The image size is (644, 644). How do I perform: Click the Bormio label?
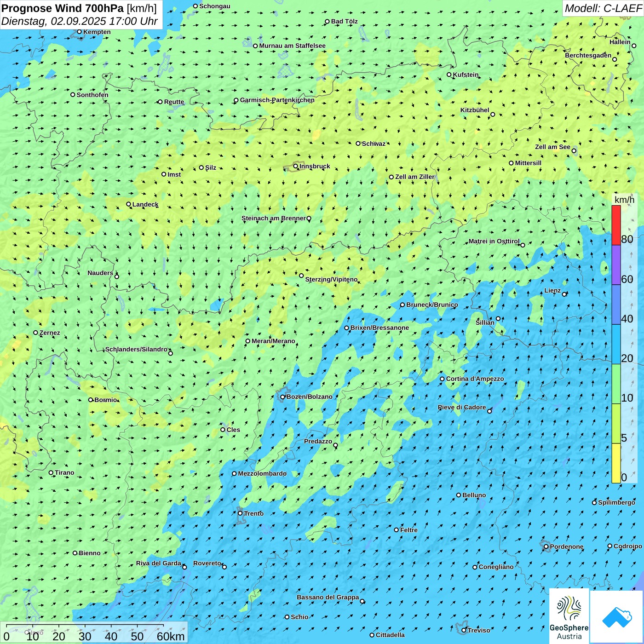pos(106,400)
